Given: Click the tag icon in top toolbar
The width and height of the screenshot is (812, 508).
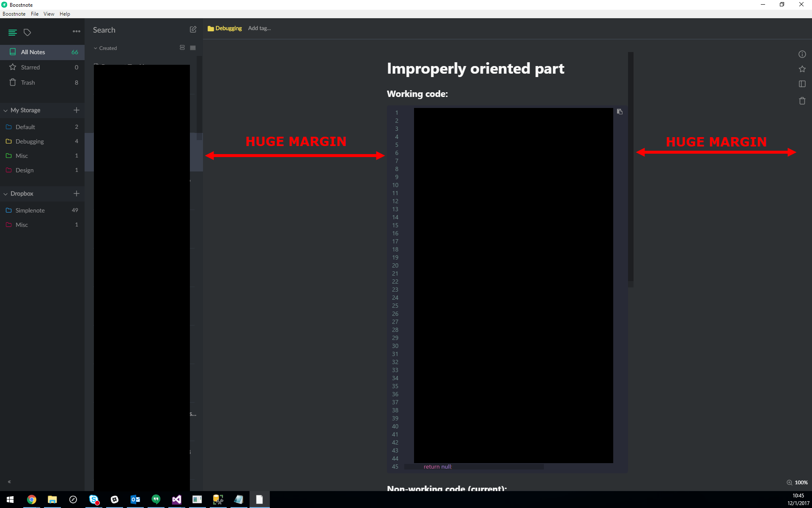Looking at the screenshot, I should pyautogui.click(x=27, y=32).
